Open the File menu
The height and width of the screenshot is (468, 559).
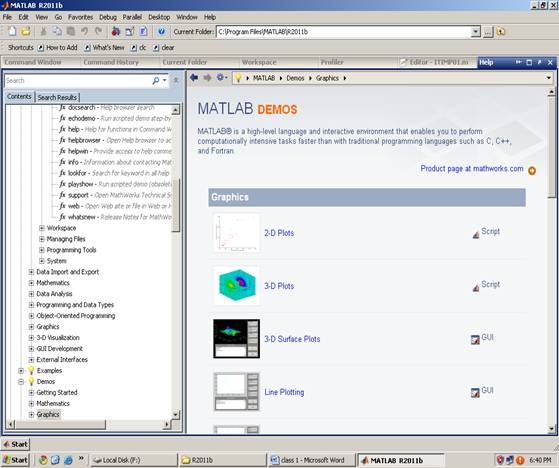pos(7,17)
